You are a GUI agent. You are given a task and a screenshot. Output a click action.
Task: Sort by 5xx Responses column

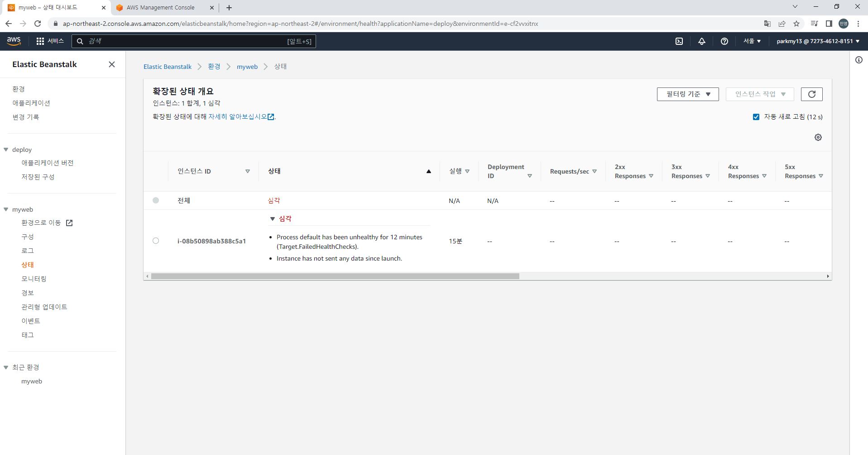(x=821, y=176)
